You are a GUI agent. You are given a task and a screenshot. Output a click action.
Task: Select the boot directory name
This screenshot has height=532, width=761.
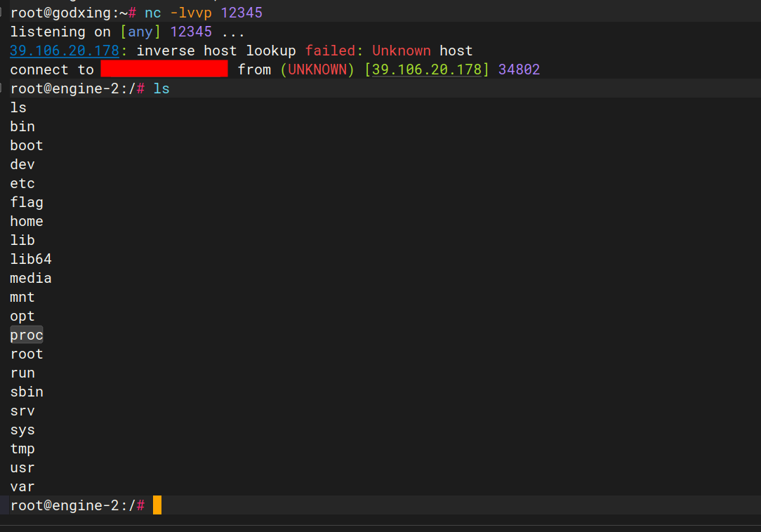point(26,145)
